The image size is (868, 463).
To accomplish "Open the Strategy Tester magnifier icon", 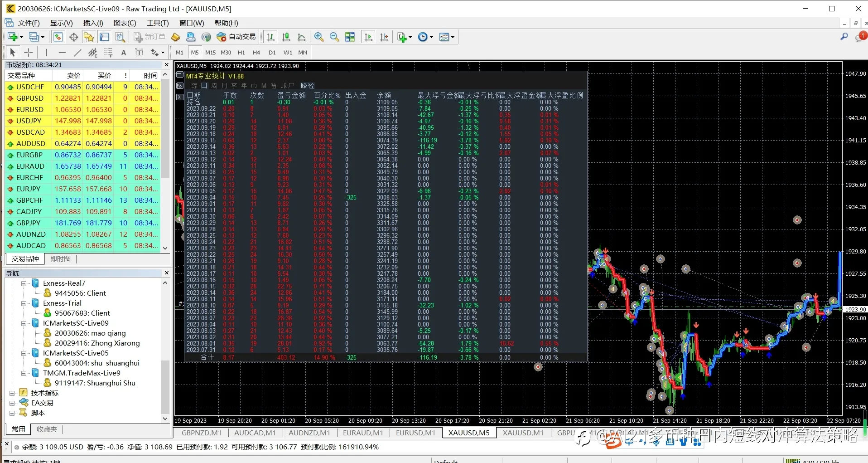I will 120,37.
